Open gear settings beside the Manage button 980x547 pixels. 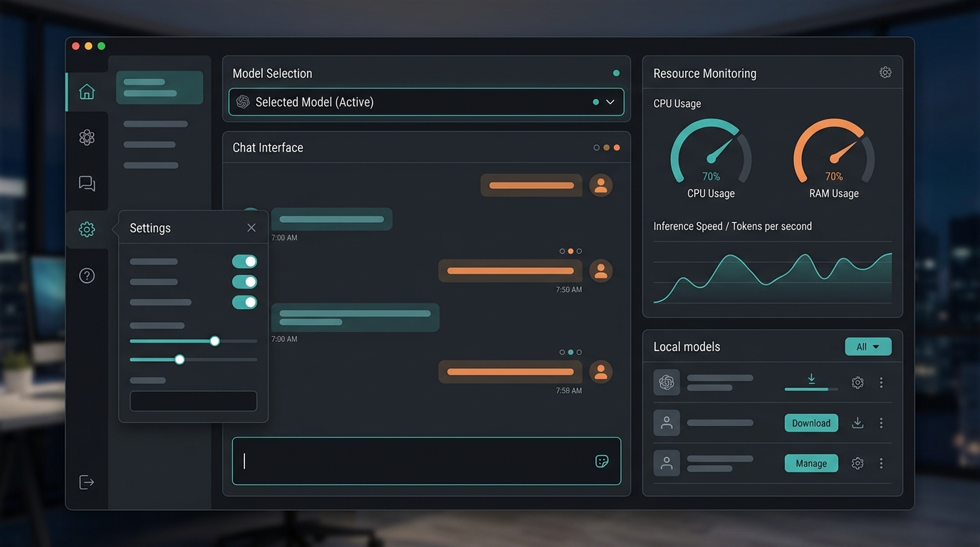point(857,464)
